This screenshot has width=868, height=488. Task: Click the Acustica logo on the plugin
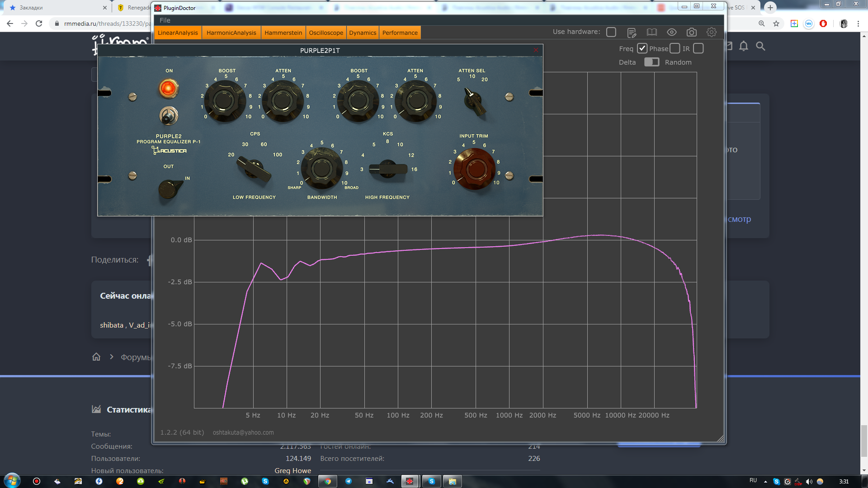click(169, 150)
